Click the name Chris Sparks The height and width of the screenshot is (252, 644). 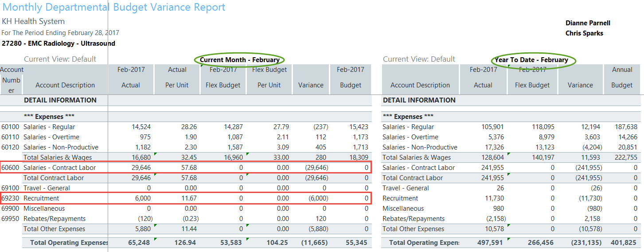point(584,33)
